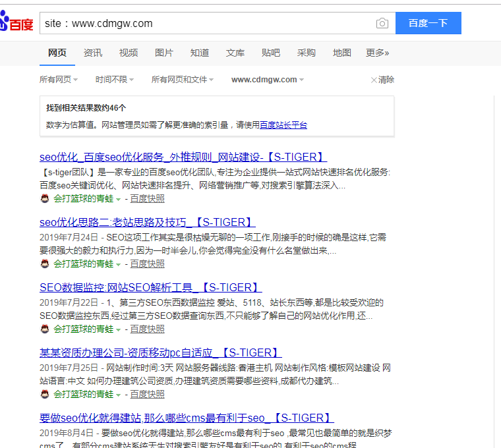Open 百度快照 for SEO数据监控 result
501x448 pixels.
click(147, 329)
